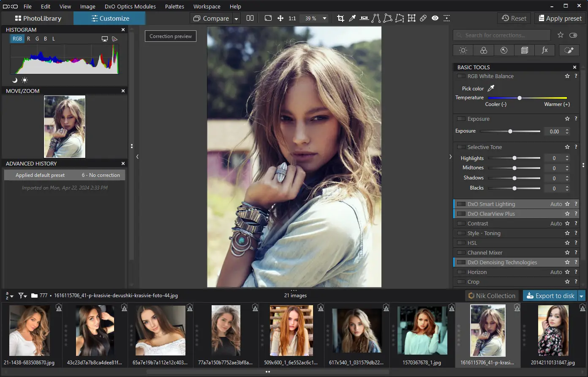The width and height of the screenshot is (588, 377).
Task: Toggle show-active-corrections switch beside the search star
Action: point(573,35)
